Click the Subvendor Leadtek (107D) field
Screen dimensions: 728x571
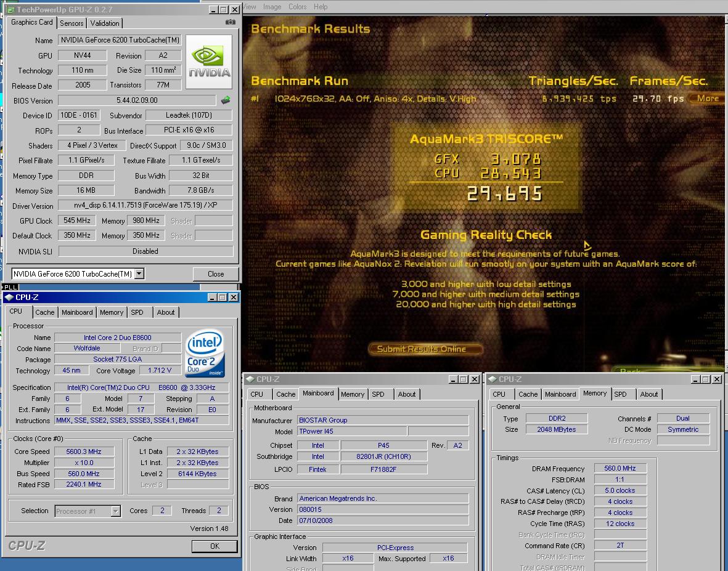189,115
